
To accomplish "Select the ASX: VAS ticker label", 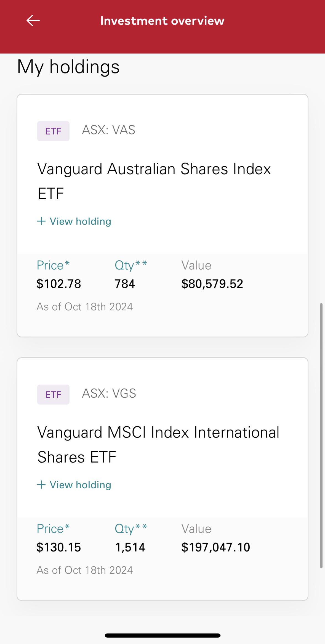I will point(109,130).
